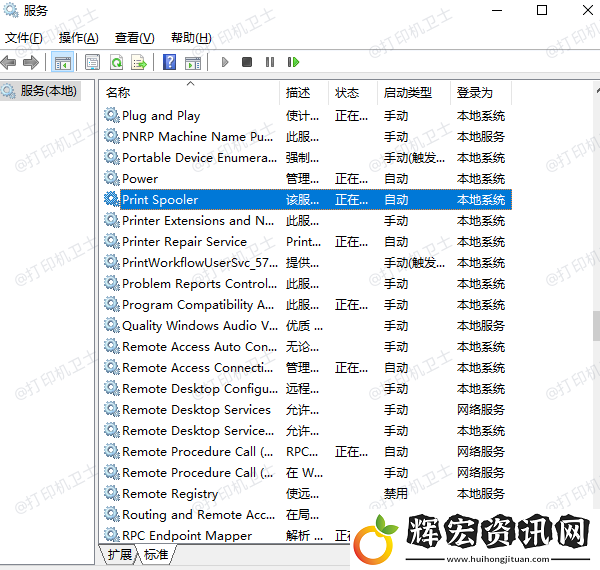The width and height of the screenshot is (600, 570).
Task: Click the Refresh toolbar icon
Action: click(x=116, y=62)
